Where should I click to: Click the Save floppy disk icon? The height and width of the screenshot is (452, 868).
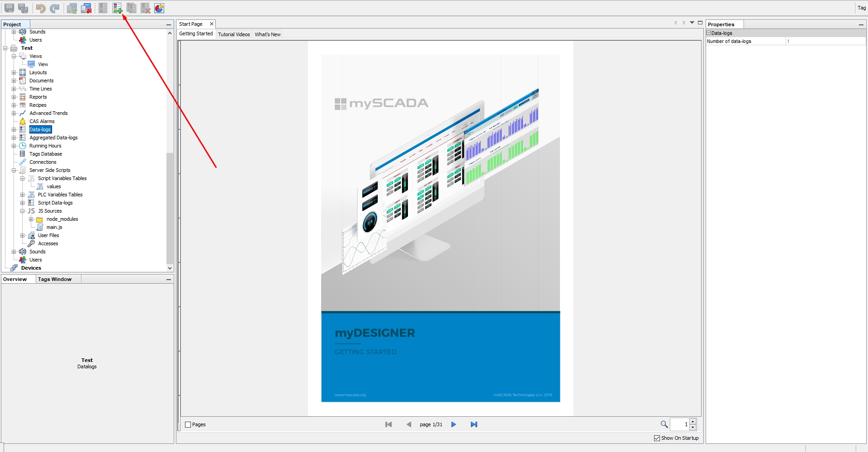coord(9,8)
